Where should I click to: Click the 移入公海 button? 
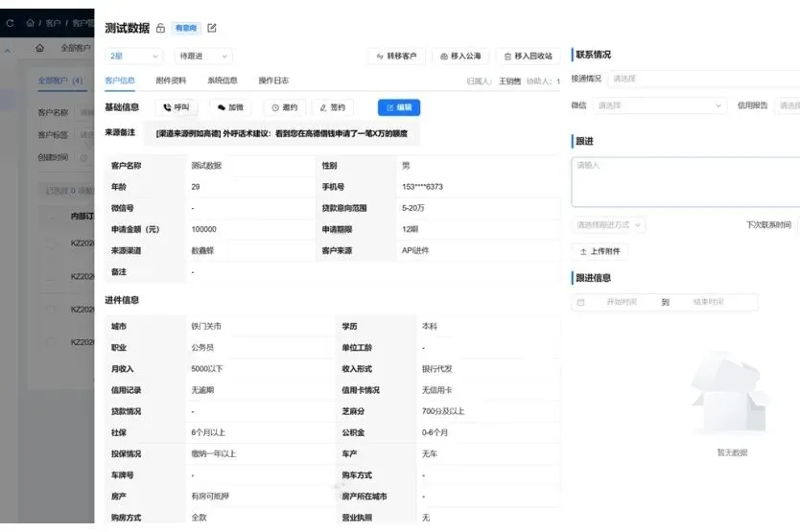click(460, 56)
